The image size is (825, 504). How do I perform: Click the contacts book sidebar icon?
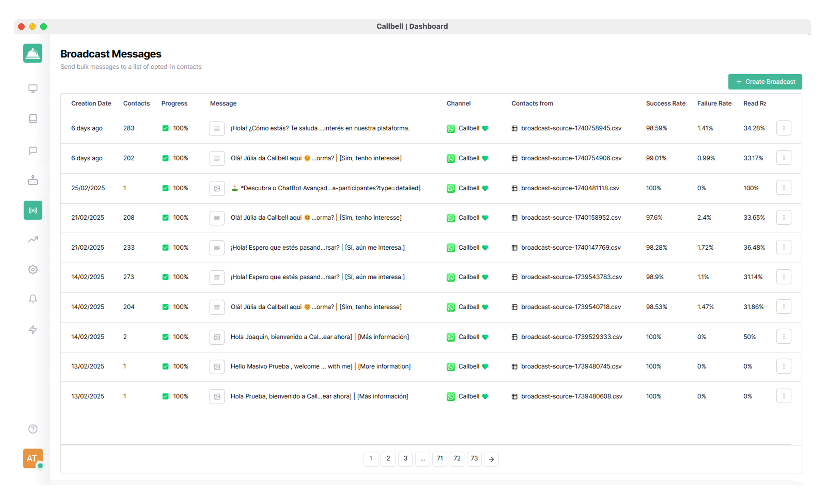(x=33, y=119)
